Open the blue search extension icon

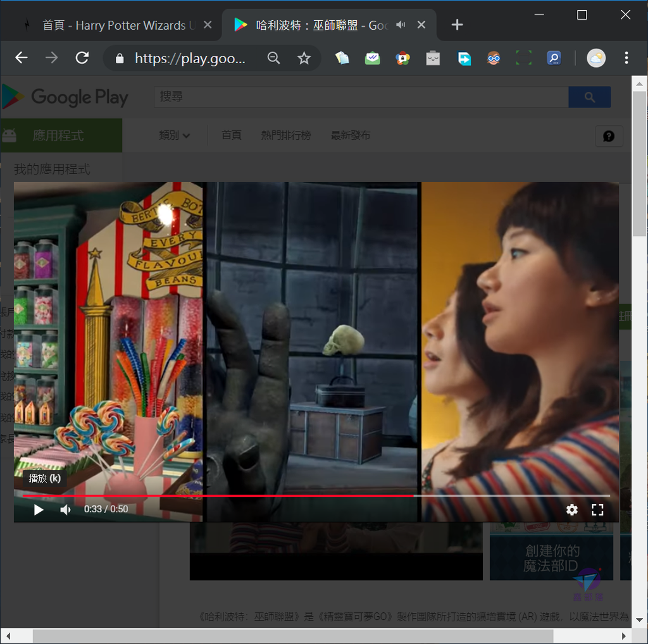[554, 58]
